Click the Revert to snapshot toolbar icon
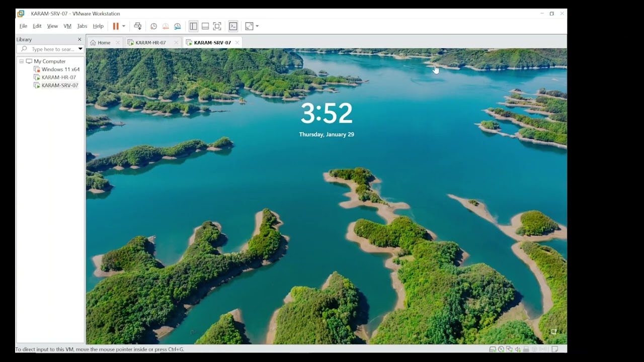Screen dimensions: 644x362 point(166,26)
